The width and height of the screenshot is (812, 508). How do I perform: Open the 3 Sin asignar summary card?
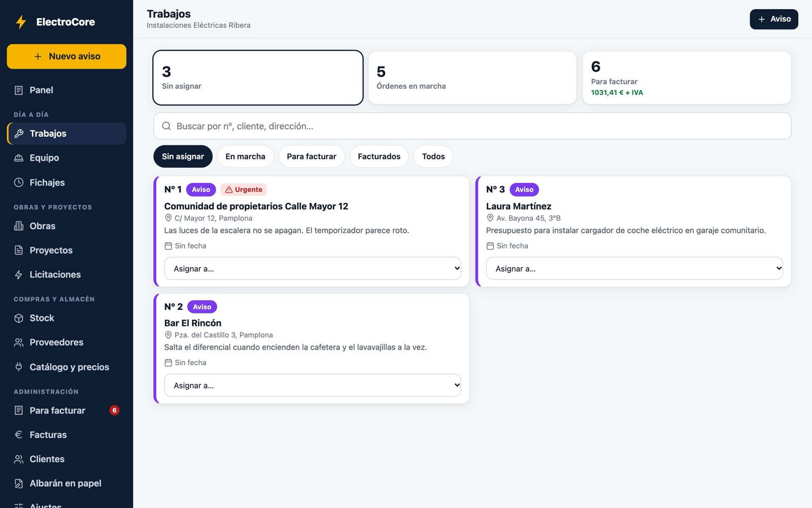(258, 78)
